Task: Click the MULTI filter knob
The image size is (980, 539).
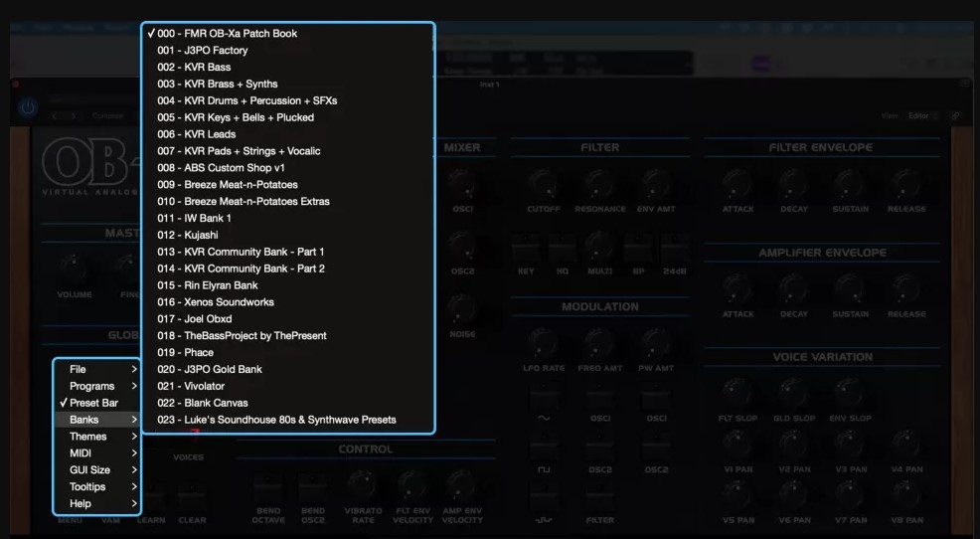Action: (599, 247)
